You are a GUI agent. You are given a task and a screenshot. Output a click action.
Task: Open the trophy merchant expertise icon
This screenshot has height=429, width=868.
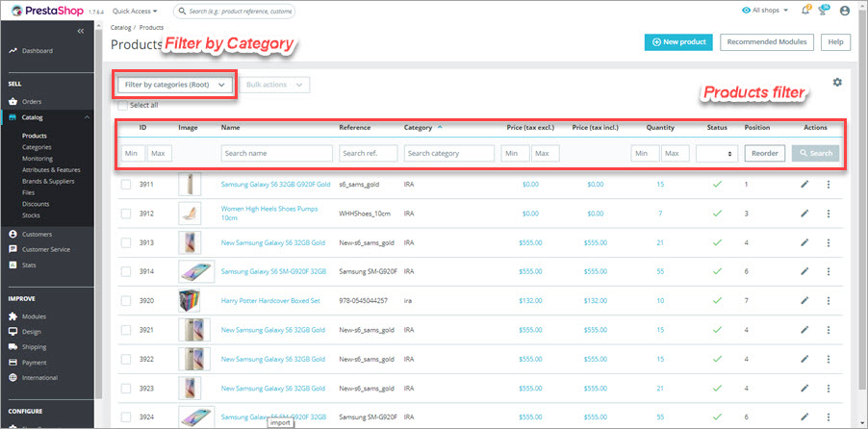[825, 10]
